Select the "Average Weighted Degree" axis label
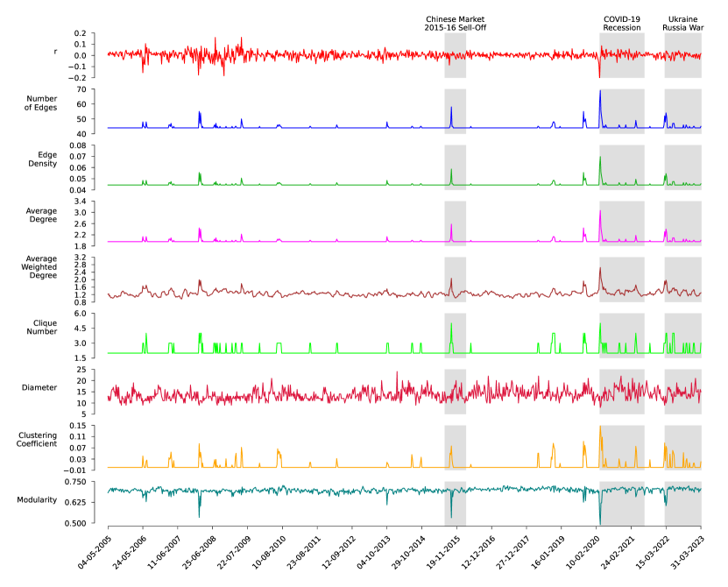 [39, 267]
